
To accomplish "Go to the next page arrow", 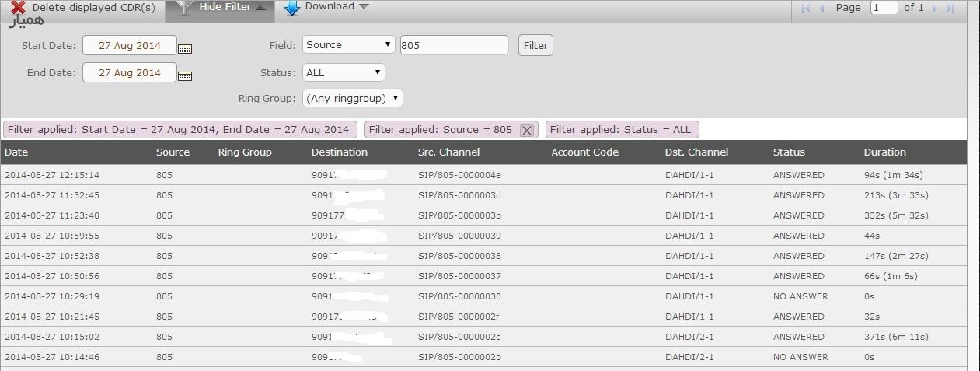I will [x=935, y=8].
